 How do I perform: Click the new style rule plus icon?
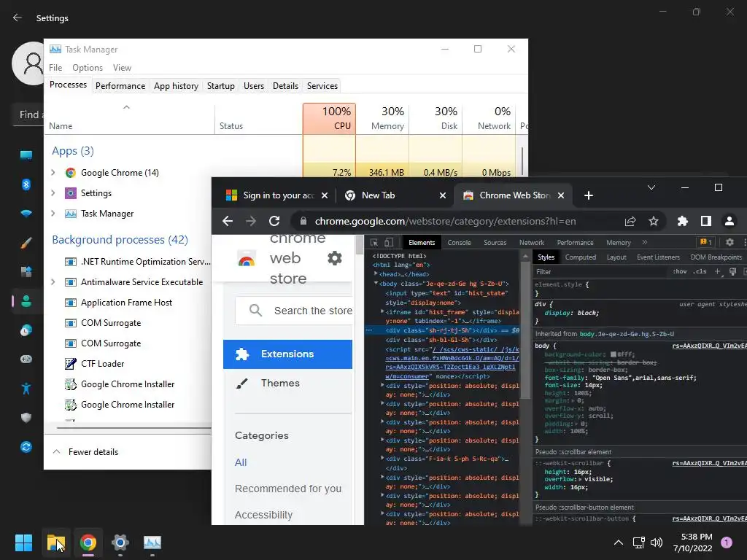coord(718,271)
